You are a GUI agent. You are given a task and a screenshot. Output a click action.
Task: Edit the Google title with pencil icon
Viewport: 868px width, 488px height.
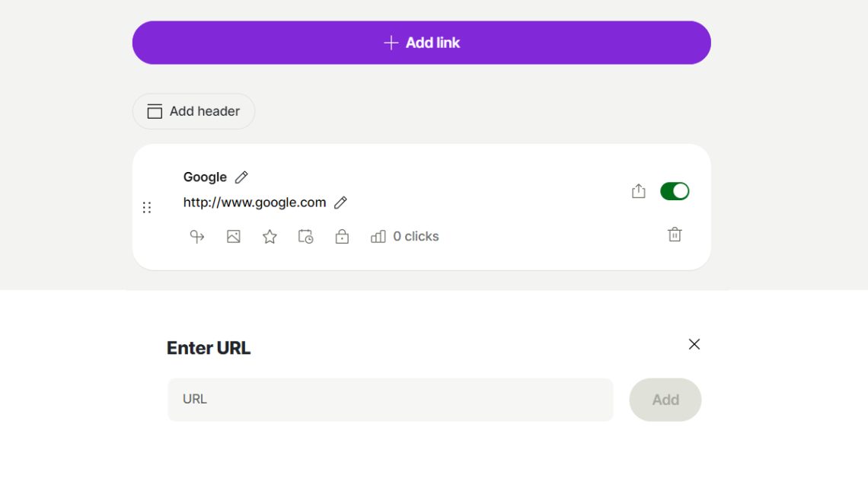(x=241, y=177)
